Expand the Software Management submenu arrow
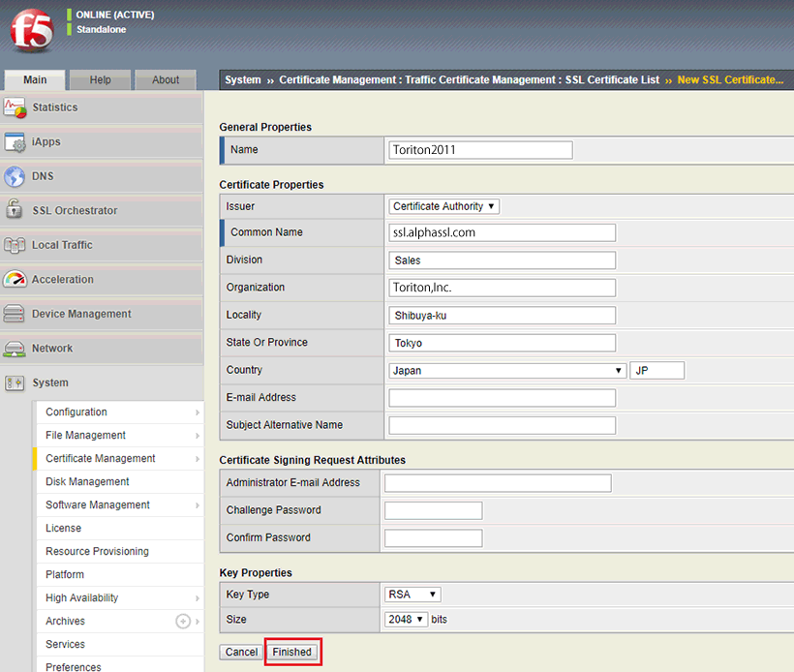Screen dimensions: 794x672 point(198,505)
